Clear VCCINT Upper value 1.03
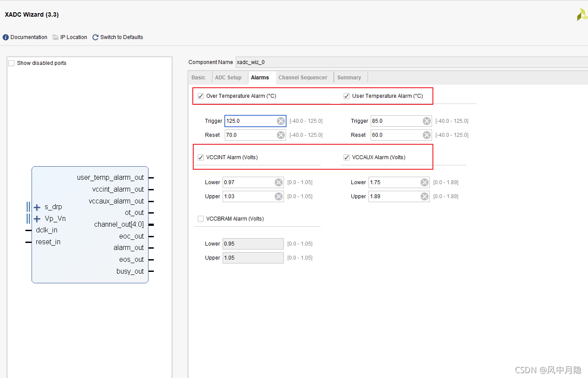588x378 pixels. (x=279, y=196)
